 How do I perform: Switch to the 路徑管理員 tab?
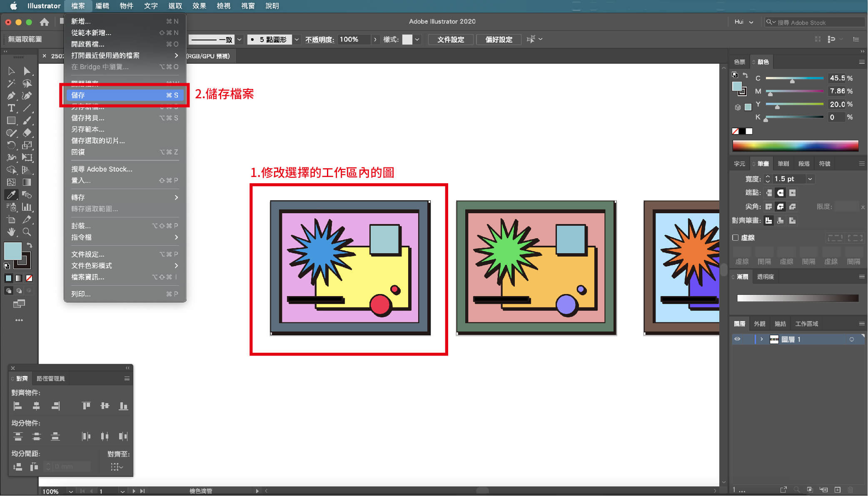click(x=50, y=379)
